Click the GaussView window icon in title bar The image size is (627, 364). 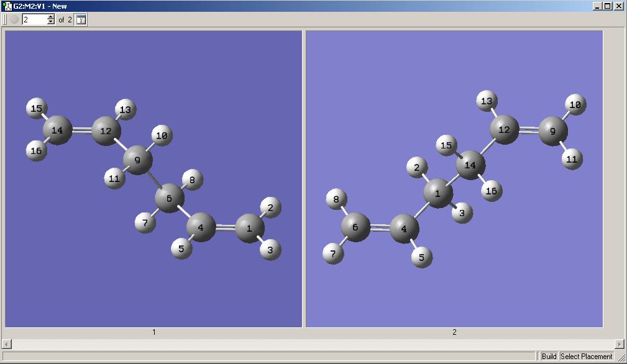pos(7,6)
